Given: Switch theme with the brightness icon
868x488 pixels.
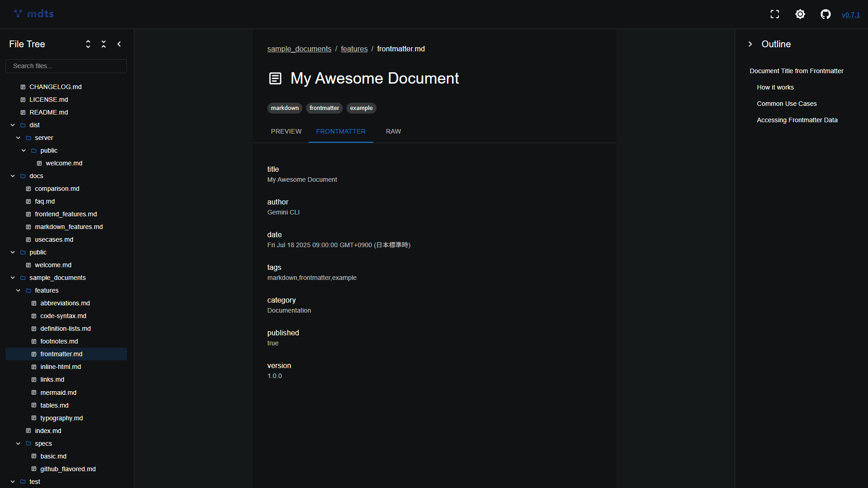Looking at the screenshot, I should click(800, 15).
